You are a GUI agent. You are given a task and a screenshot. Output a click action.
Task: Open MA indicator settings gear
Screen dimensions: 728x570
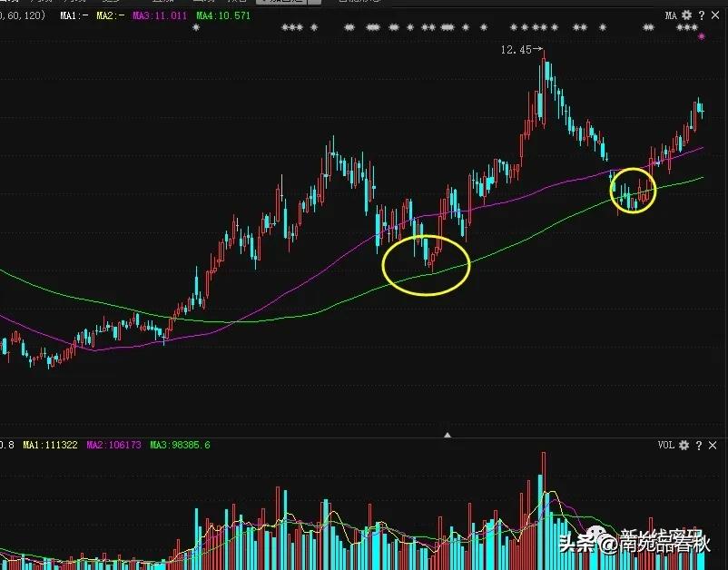pyautogui.click(x=686, y=15)
